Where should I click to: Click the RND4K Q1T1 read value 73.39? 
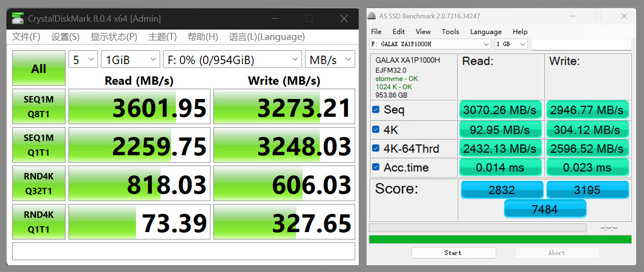click(x=139, y=222)
